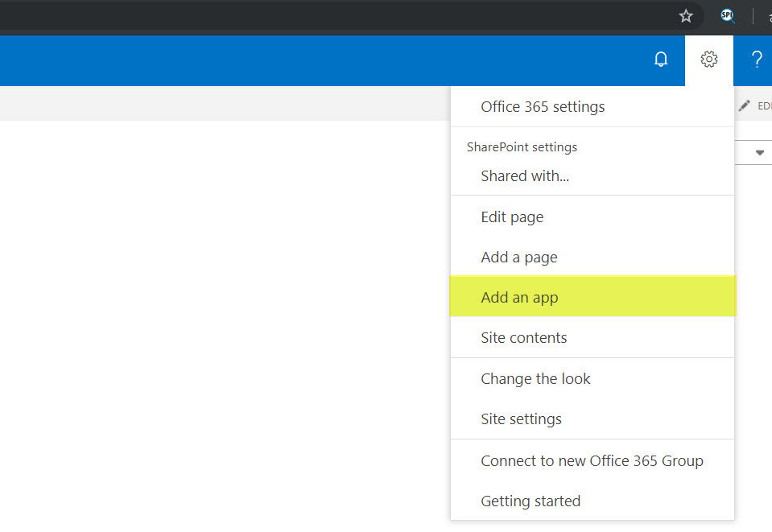Select Add a page
Screen dimensions: 772x532
pyautogui.click(x=592, y=258)
